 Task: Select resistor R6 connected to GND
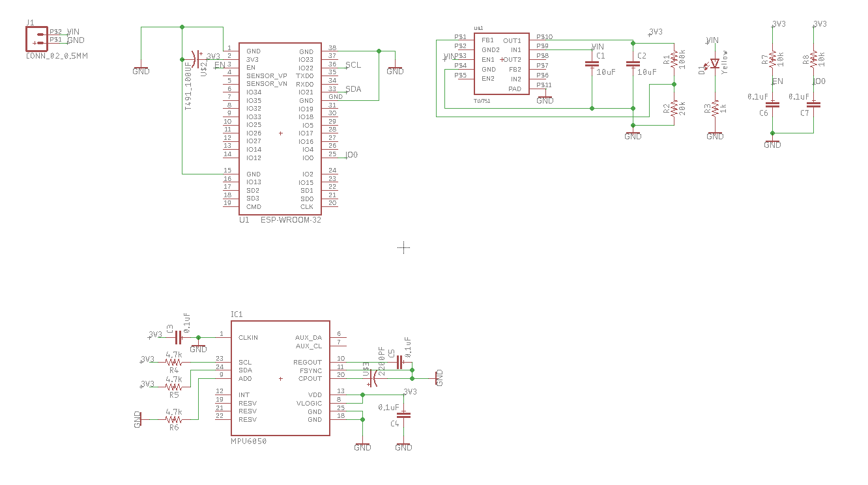[173, 419]
